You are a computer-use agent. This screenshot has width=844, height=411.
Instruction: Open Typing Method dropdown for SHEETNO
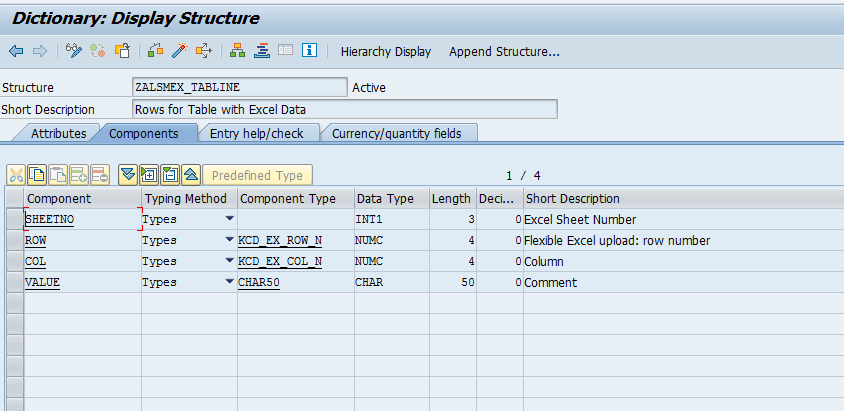coord(229,219)
